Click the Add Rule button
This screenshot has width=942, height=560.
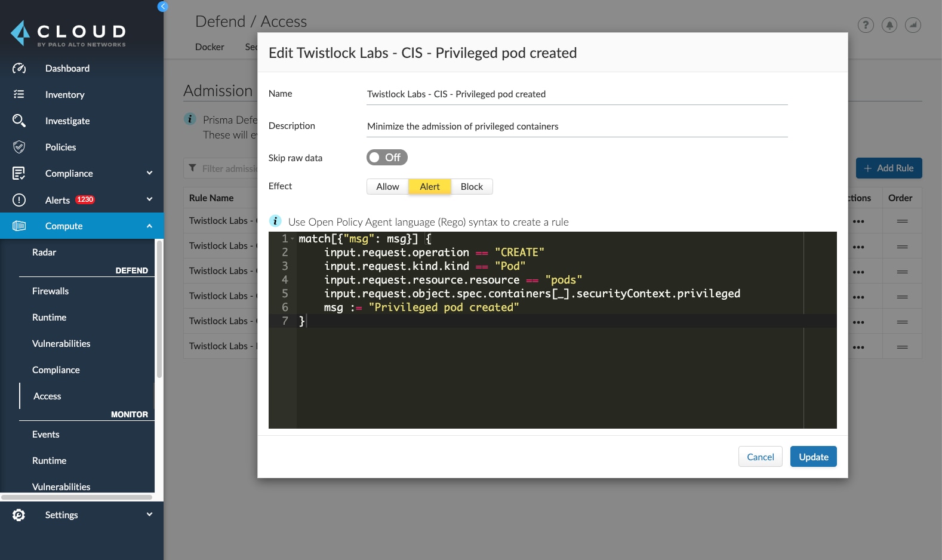pos(889,168)
